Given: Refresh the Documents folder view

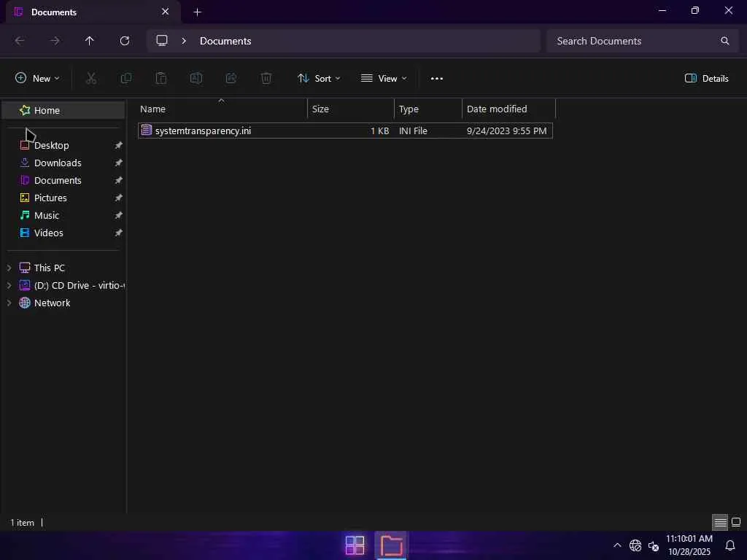Looking at the screenshot, I should (x=124, y=41).
